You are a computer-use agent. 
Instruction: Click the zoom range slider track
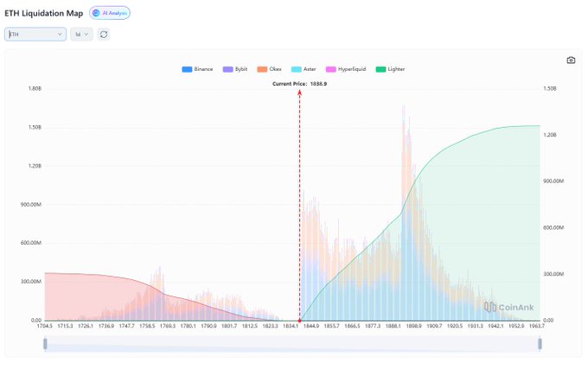coord(292,344)
